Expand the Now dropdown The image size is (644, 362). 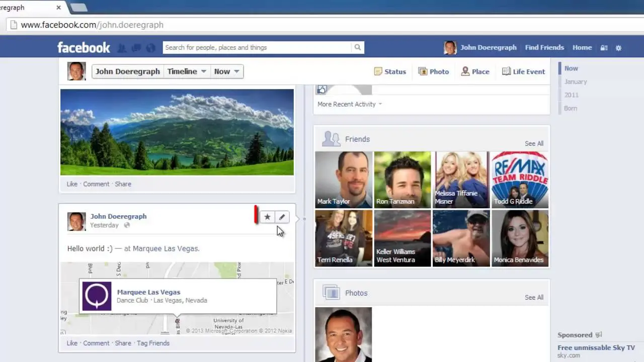(x=227, y=71)
